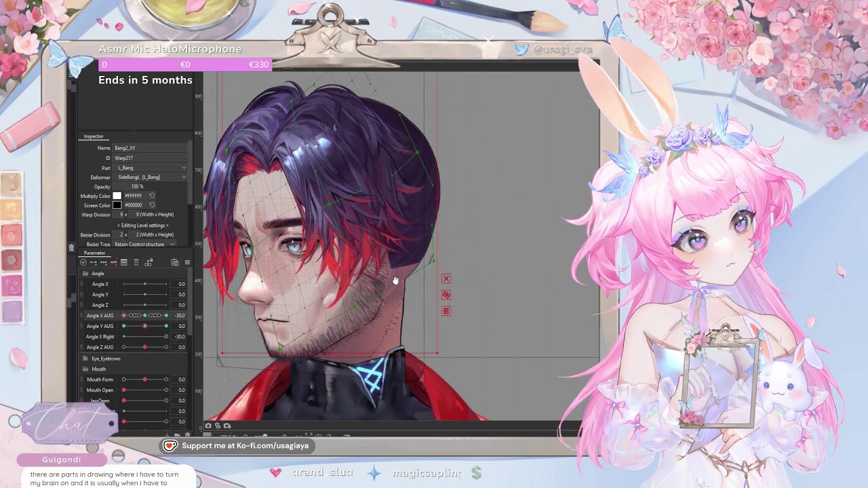Toggle the Angle Y lock icon
This screenshot has height=488, width=868.
(81, 295)
